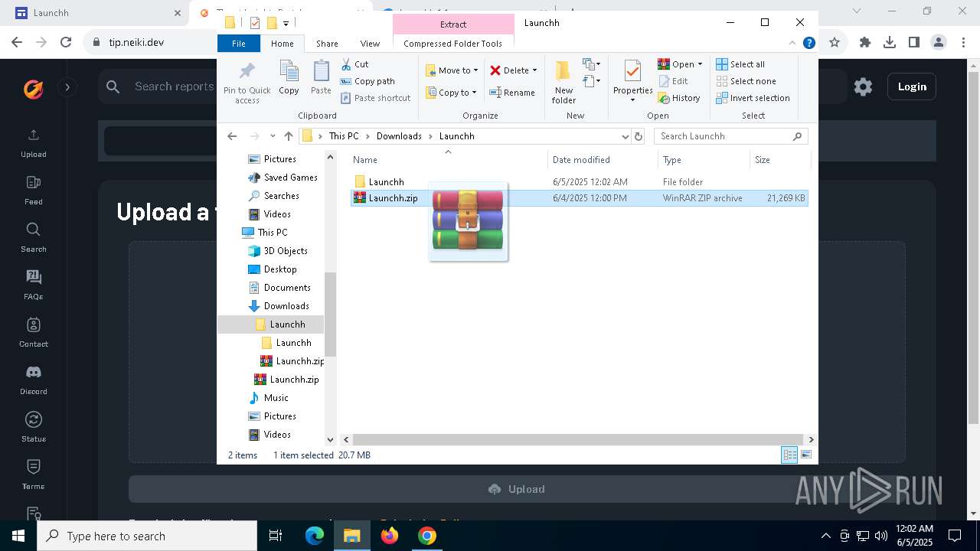Screen dimensions: 980x551
Task: Select 3D Objects in navigation tree
Action: (286, 251)
